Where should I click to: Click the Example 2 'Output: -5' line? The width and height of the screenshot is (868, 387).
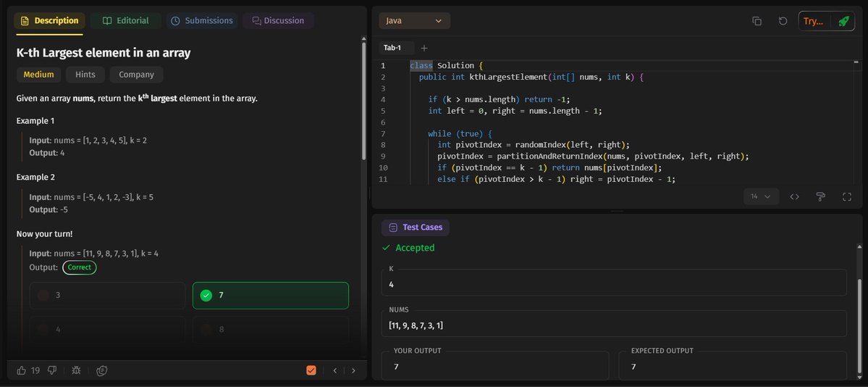click(x=49, y=210)
